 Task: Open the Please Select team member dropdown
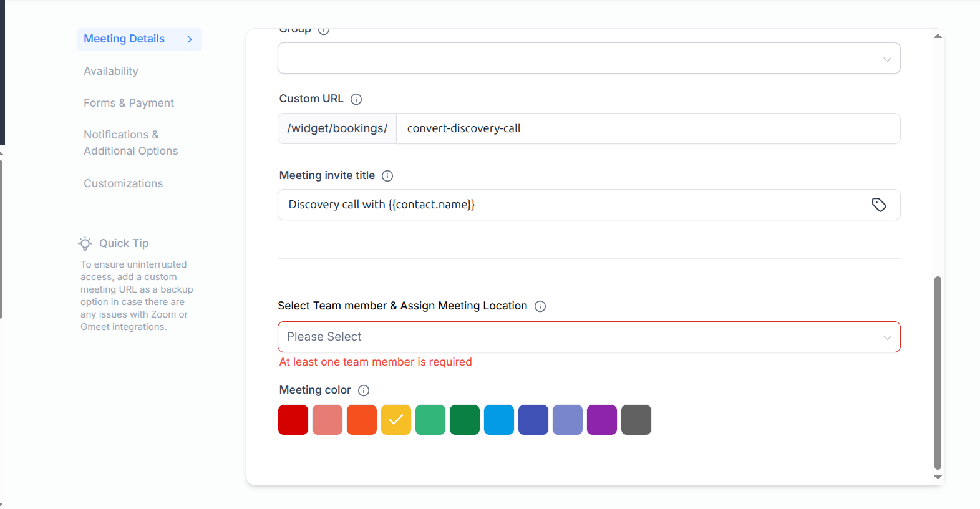588,337
